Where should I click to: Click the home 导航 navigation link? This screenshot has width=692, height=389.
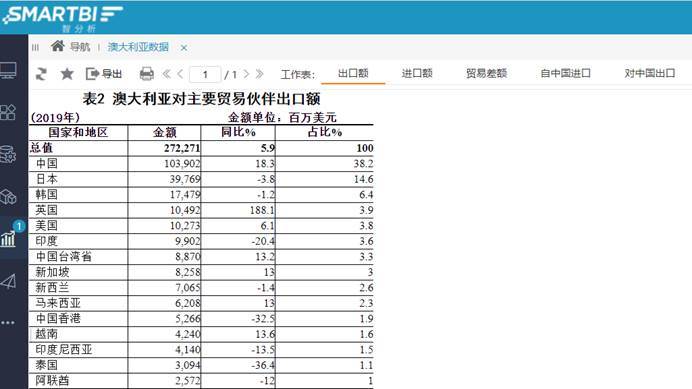coord(71,46)
